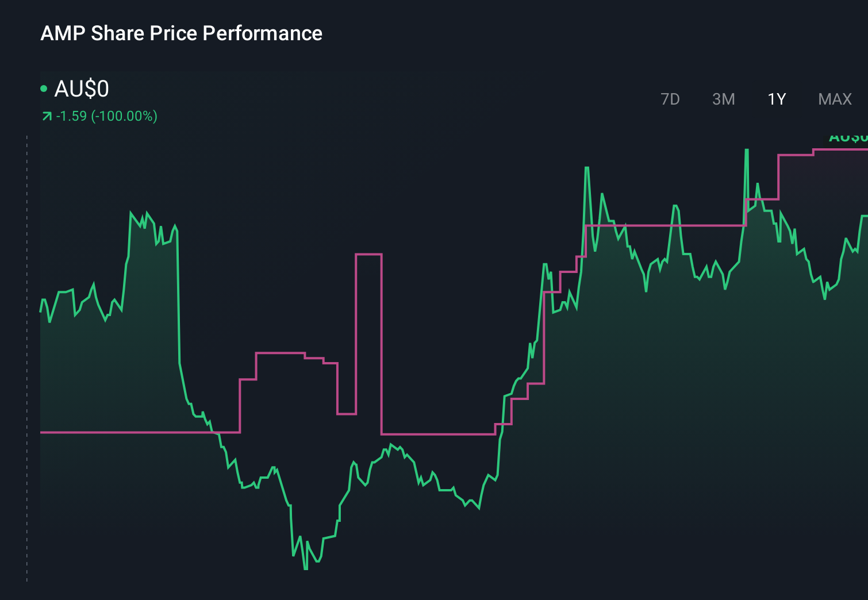Select the -1.59 (-100.00%) change text
Viewport: 868px width, 600px height.
click(x=106, y=116)
